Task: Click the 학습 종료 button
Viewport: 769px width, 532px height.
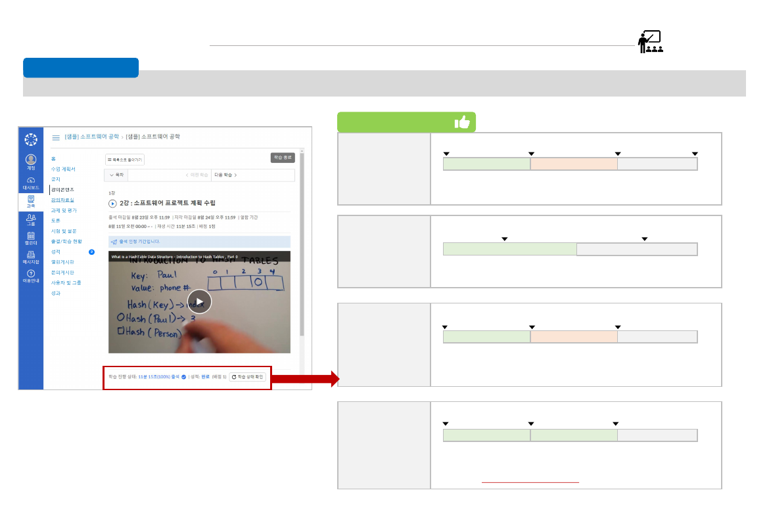Action: pyautogui.click(x=283, y=158)
